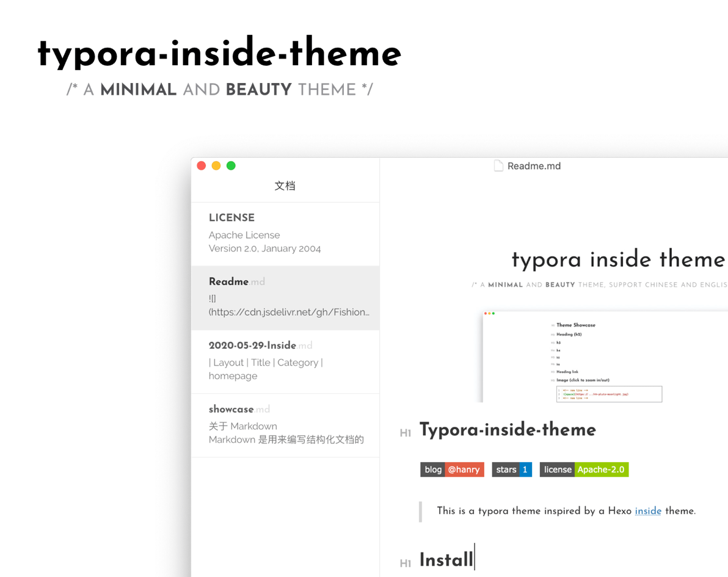728x577 pixels.
Task: Open the showcase.md file entry
Action: point(285,425)
